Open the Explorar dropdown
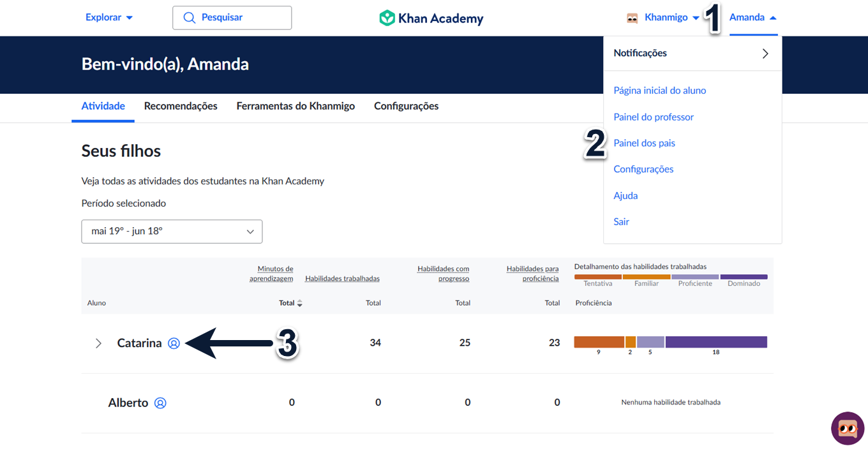This screenshot has width=868, height=460. 109,17
